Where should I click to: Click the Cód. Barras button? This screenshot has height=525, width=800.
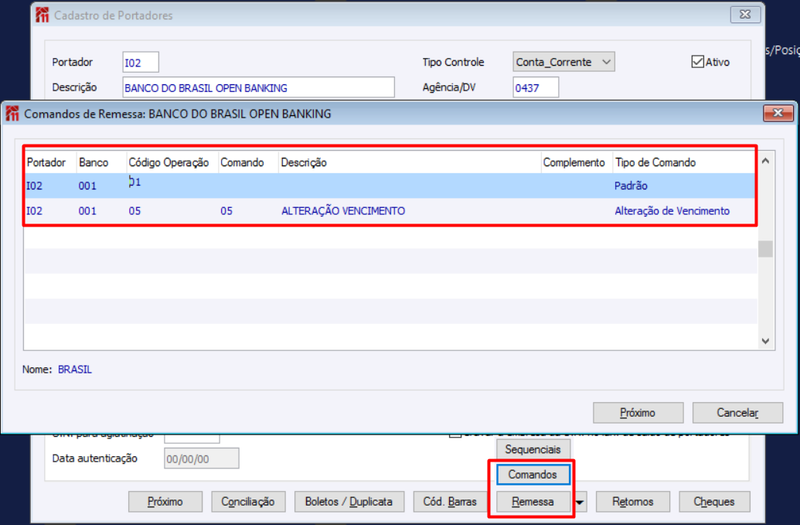click(449, 502)
